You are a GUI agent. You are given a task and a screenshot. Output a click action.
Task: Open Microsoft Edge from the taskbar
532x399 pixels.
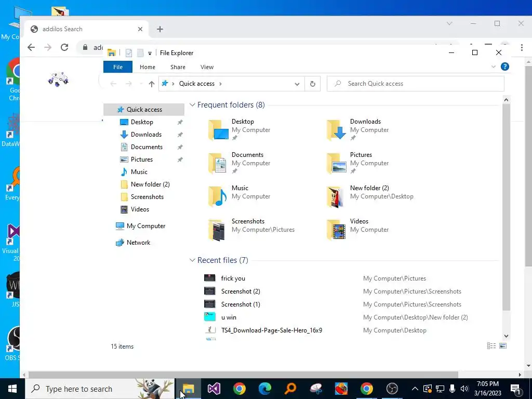264,389
